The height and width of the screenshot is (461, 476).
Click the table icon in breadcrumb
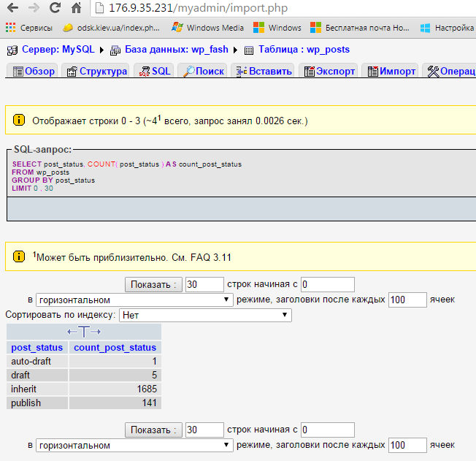[x=249, y=50]
